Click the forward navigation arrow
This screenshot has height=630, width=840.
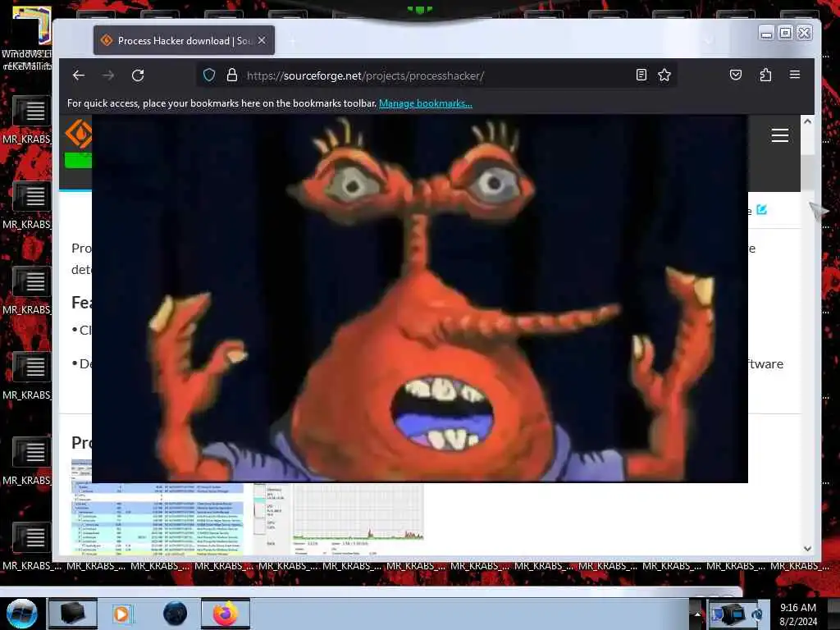[108, 75]
